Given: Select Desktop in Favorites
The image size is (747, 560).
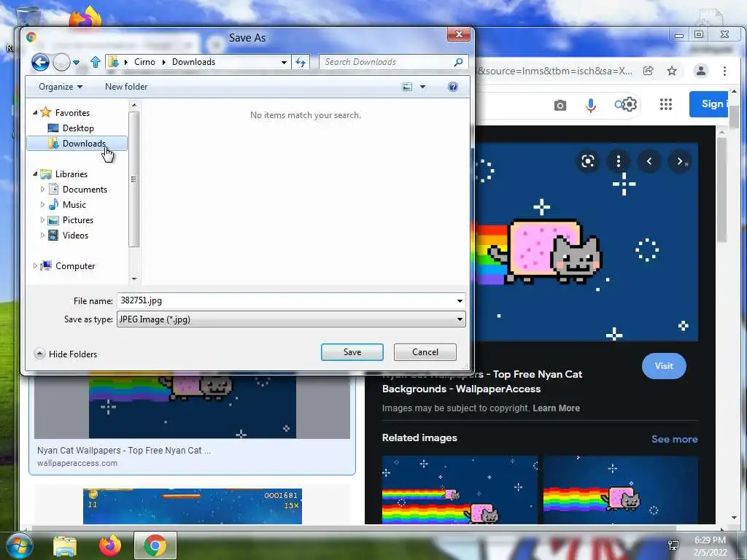Looking at the screenshot, I should click(x=78, y=128).
